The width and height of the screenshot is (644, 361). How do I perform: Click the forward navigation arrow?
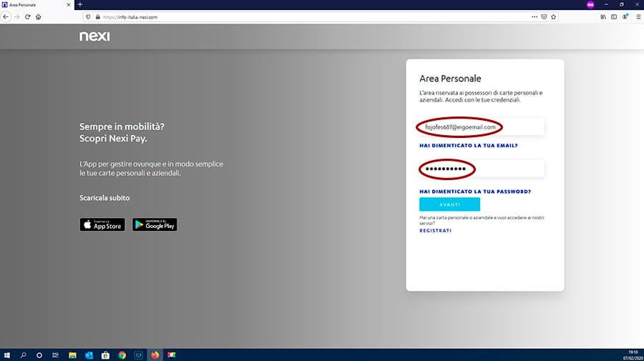pyautogui.click(x=17, y=17)
